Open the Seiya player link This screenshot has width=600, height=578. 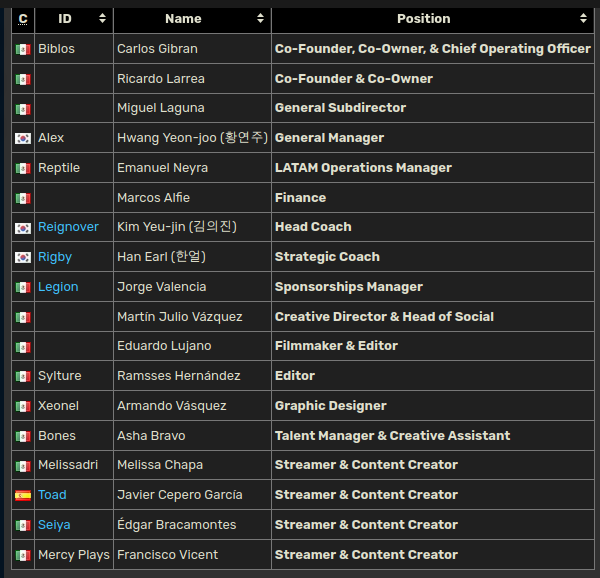[x=54, y=525]
